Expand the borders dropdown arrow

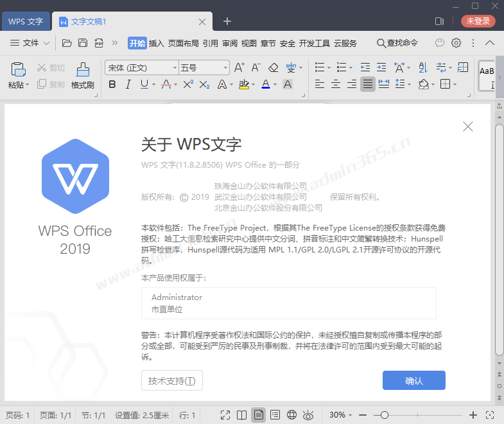(x=455, y=85)
